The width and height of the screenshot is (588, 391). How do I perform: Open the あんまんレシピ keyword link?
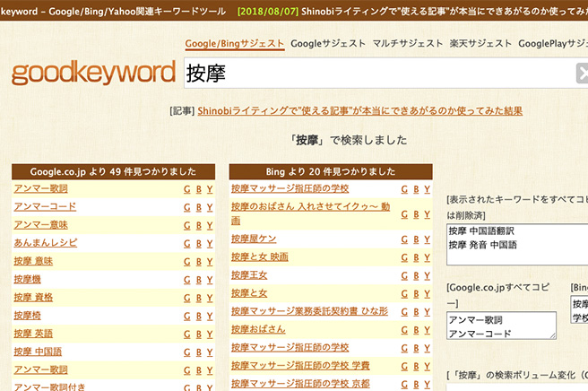pyautogui.click(x=46, y=243)
